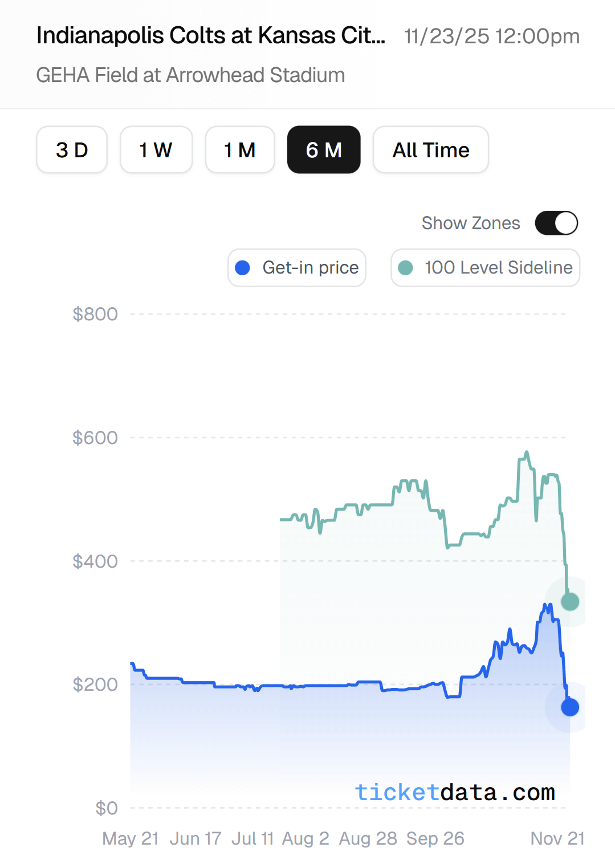Click the 11/23/25 12:00pm event date

click(491, 36)
